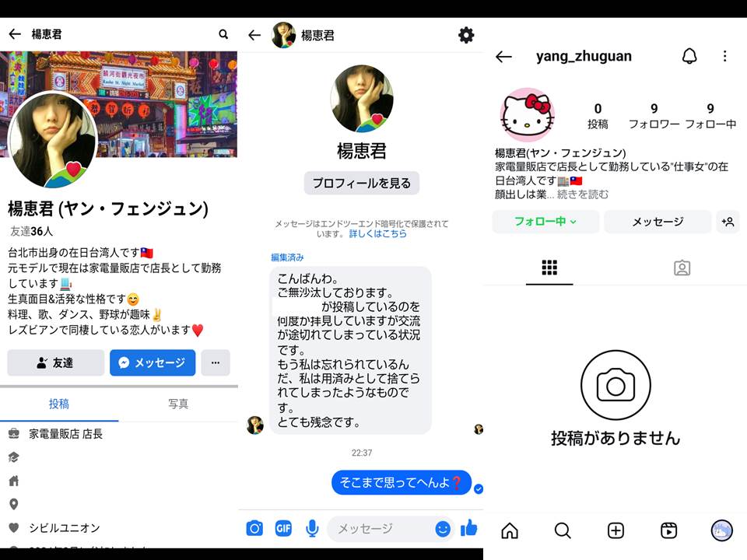Screen dimensions: 747x560
Task: Create new Instagram post with plus icon
Action: pyautogui.click(x=615, y=530)
